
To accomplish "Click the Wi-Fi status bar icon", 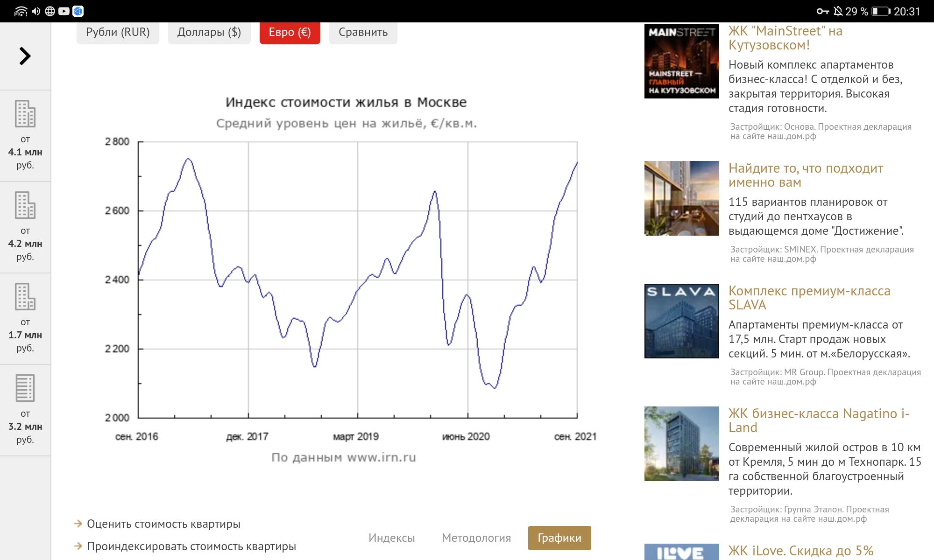I will pyautogui.click(x=21, y=11).
